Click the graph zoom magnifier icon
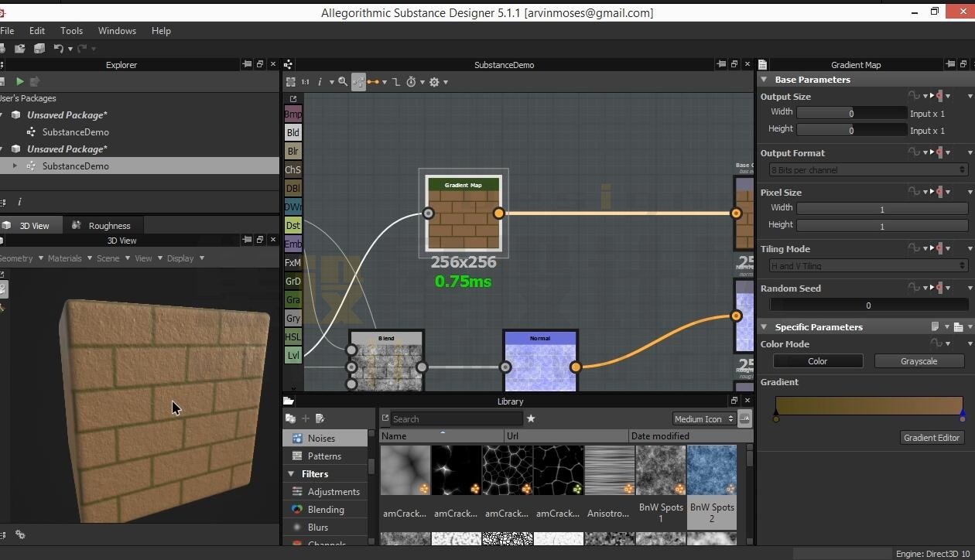 [343, 81]
